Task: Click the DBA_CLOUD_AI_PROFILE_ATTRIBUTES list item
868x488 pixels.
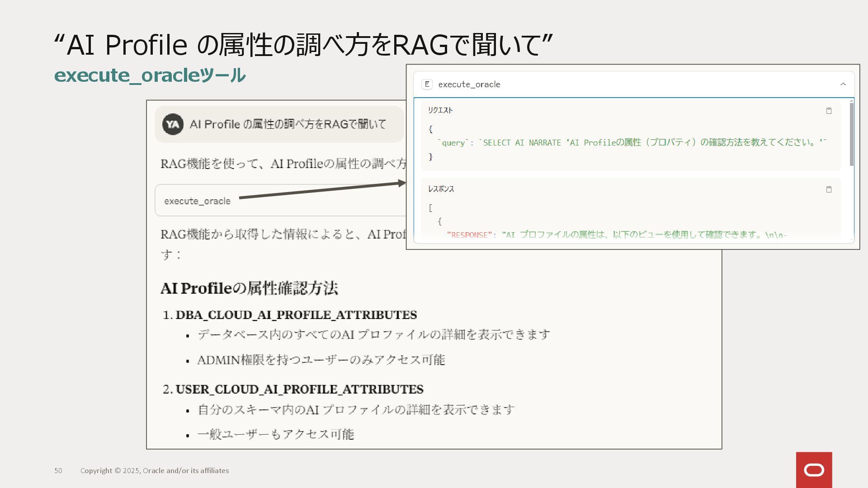Action: click(x=296, y=315)
